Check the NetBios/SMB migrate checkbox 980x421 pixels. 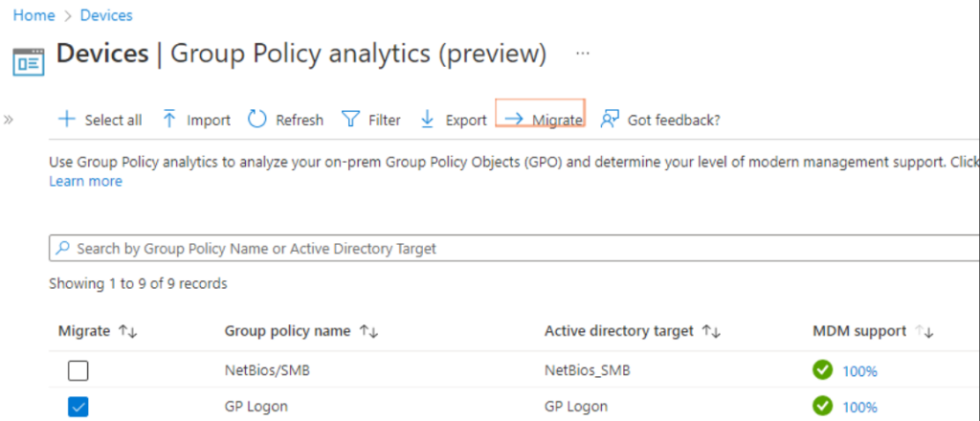point(78,371)
